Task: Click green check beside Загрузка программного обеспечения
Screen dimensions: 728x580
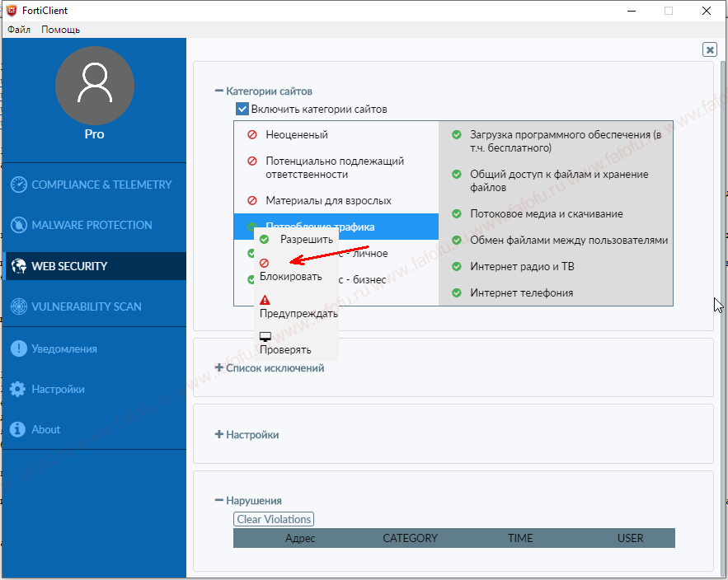Action: (457, 134)
